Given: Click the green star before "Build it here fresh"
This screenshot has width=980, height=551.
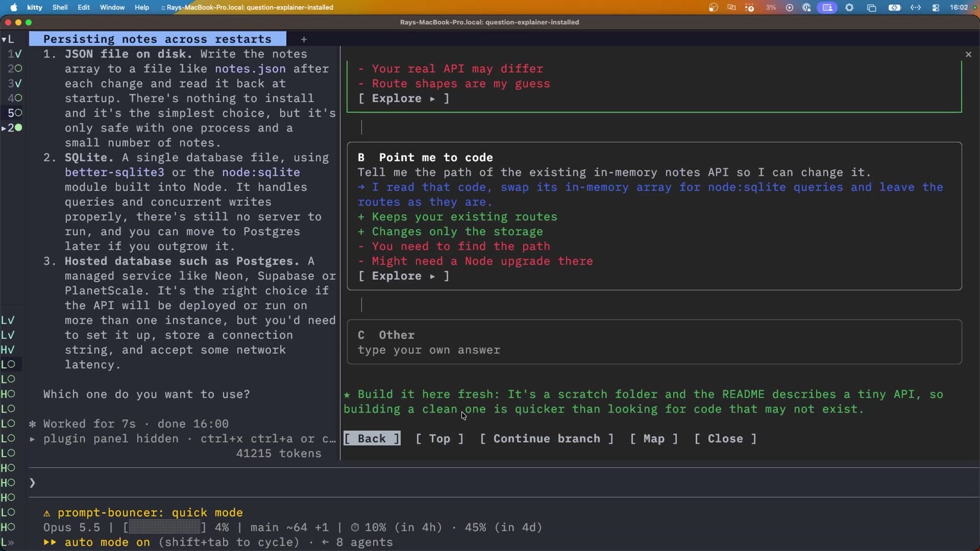Looking at the screenshot, I should (x=347, y=395).
